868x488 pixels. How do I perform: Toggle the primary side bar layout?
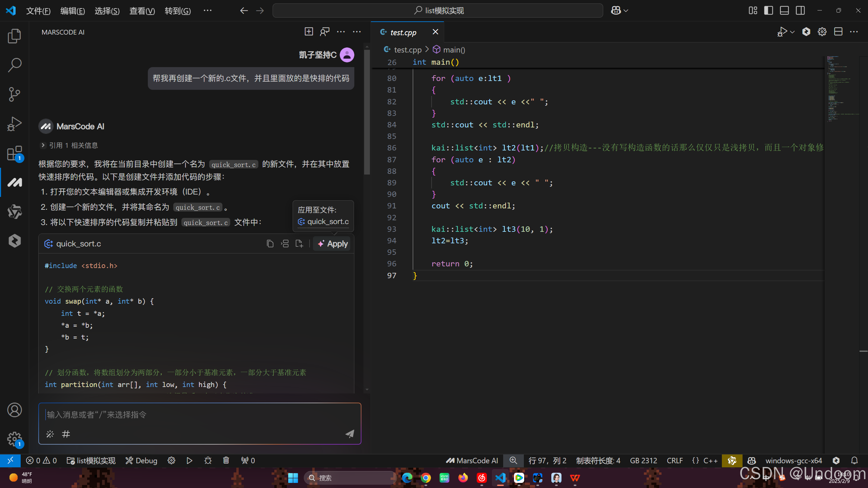pos(768,11)
